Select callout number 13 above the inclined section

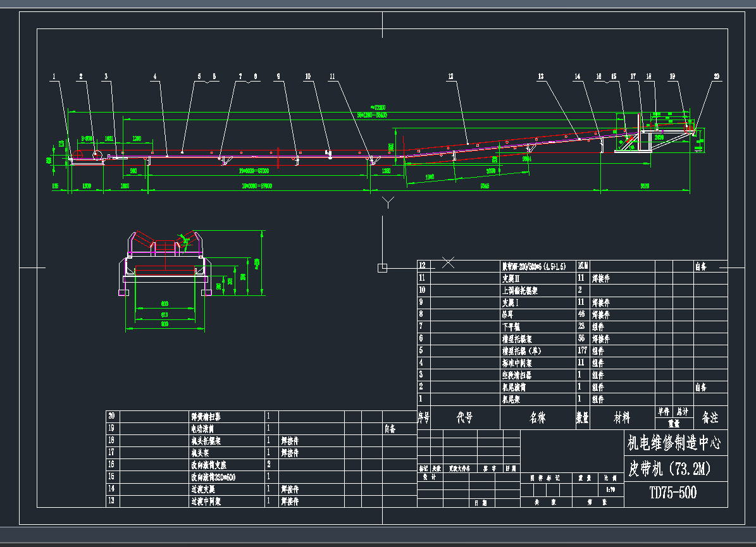[541, 76]
